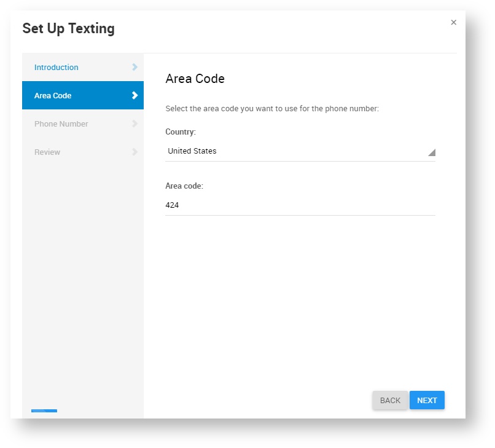Click the chevron icon next to Introduction
Screen dimensions: 495x448
tap(134, 67)
